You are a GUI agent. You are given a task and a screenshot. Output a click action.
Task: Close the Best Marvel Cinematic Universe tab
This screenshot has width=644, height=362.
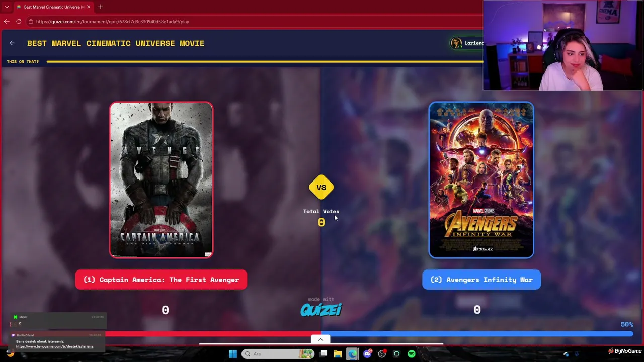(x=89, y=7)
